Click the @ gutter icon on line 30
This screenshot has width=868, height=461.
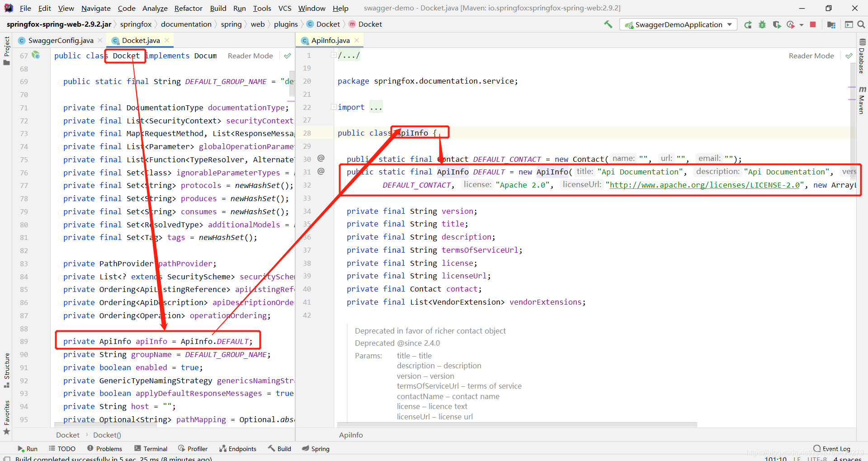coord(321,158)
